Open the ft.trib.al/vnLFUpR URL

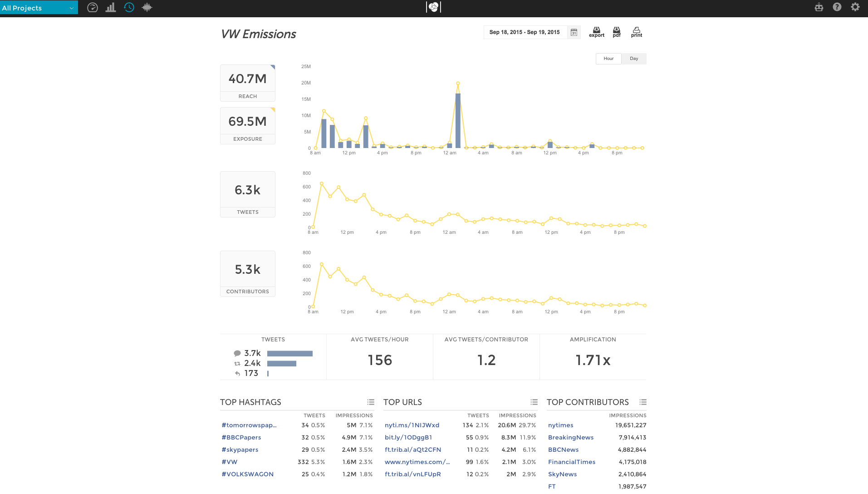pyautogui.click(x=413, y=474)
